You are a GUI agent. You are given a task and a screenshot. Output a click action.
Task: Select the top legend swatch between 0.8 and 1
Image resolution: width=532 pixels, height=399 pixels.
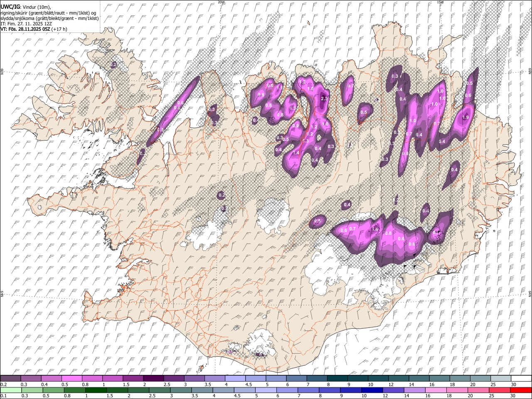click(x=92, y=379)
